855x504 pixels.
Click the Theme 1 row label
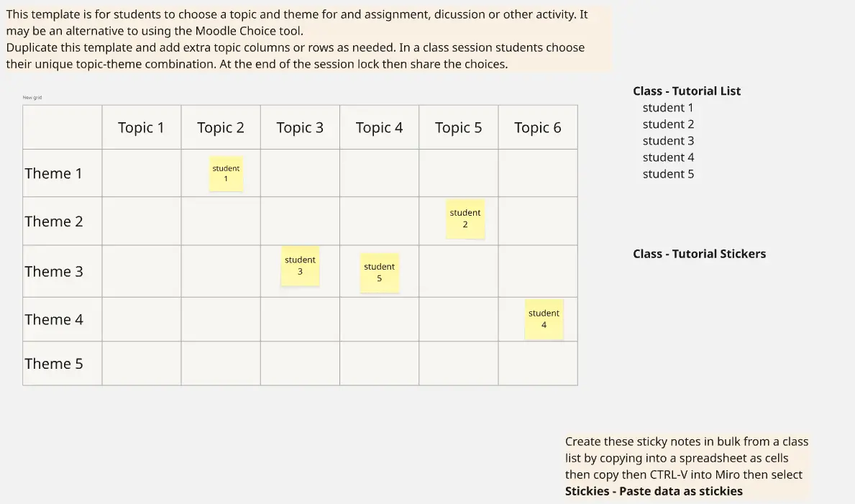(x=54, y=173)
